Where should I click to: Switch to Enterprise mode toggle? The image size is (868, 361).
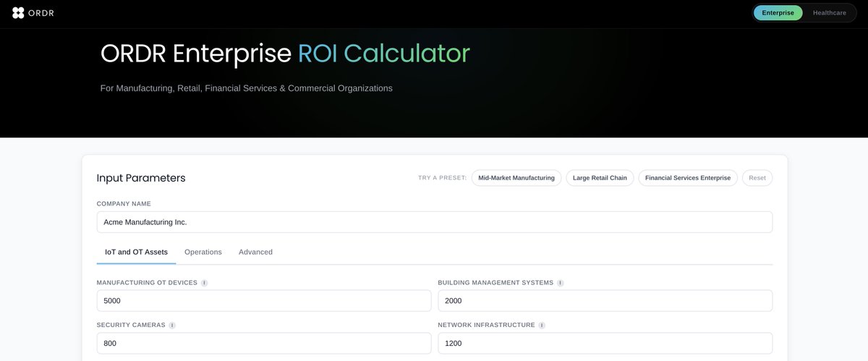[x=778, y=13]
